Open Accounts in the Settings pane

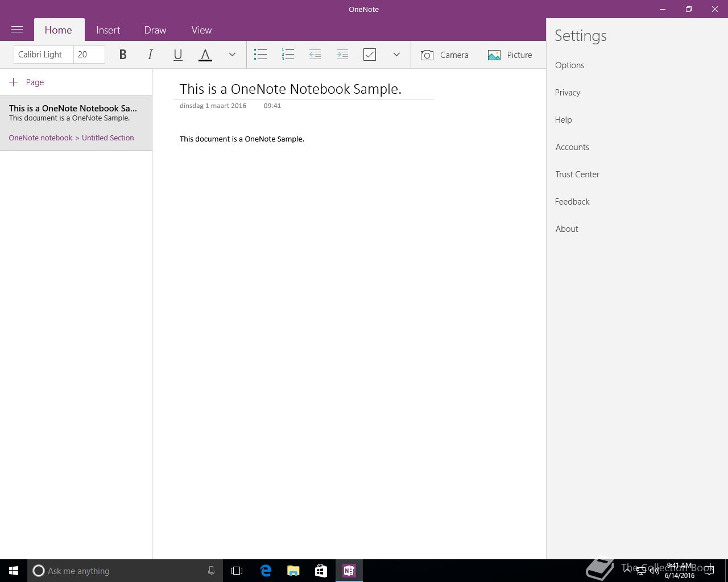(x=572, y=147)
